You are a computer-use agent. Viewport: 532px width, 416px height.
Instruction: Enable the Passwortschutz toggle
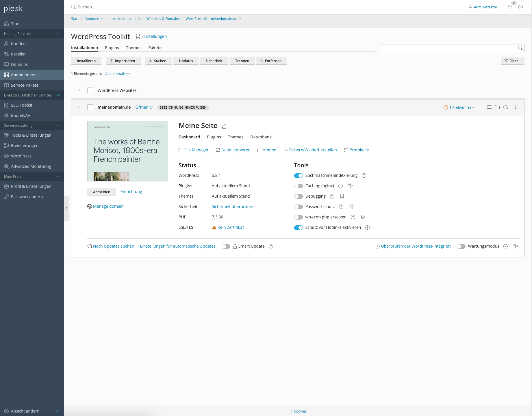pyautogui.click(x=298, y=207)
